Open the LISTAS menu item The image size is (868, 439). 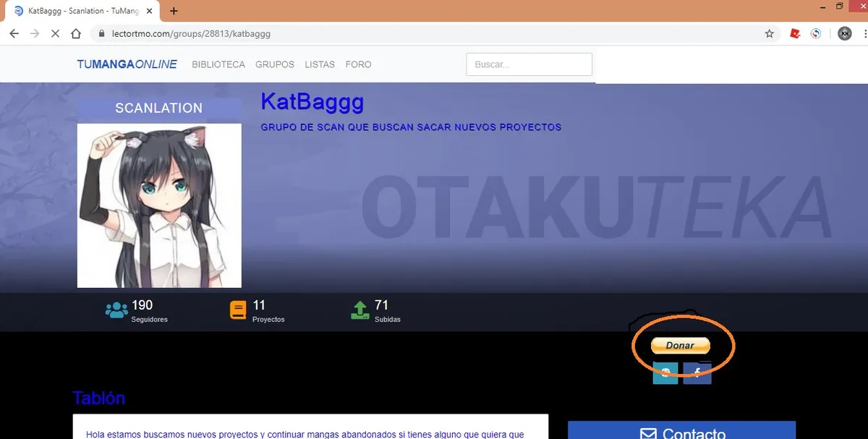pos(320,64)
